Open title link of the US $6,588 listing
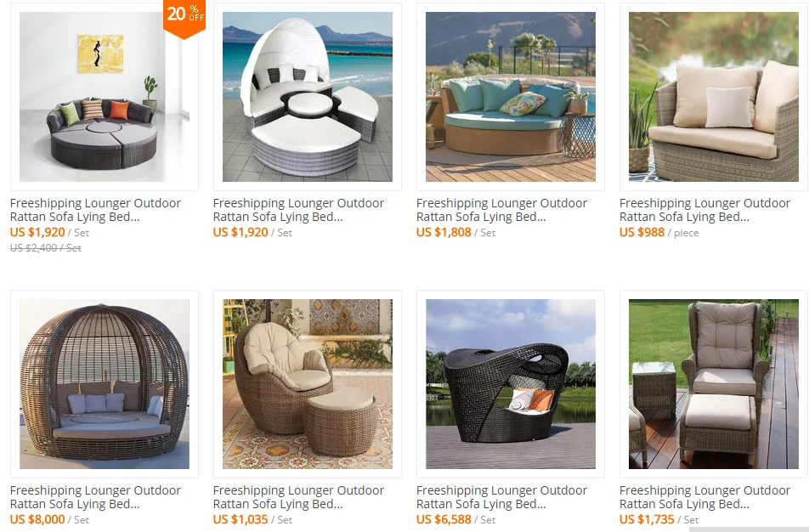This screenshot has width=809, height=532. click(x=501, y=497)
